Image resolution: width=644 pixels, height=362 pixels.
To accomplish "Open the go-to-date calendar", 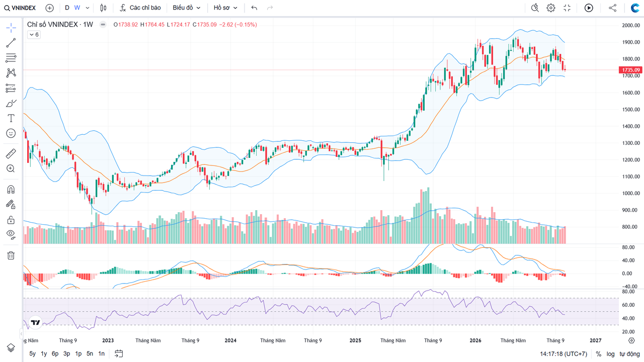I will pyautogui.click(x=119, y=353).
